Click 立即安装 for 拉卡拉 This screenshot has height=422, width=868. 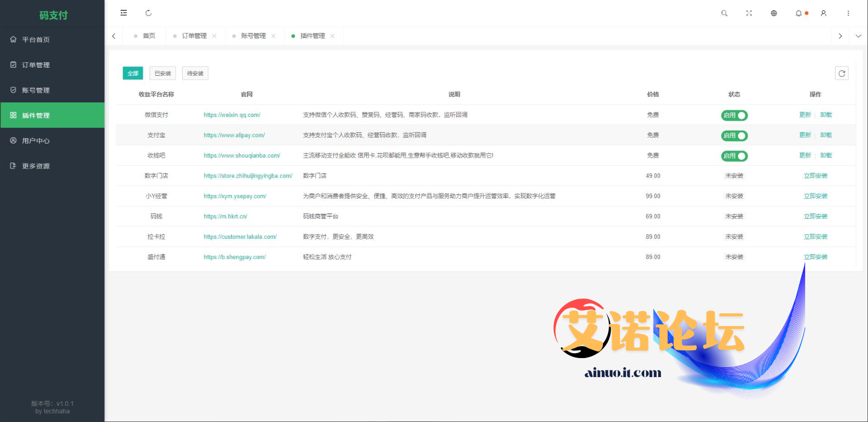click(x=815, y=237)
